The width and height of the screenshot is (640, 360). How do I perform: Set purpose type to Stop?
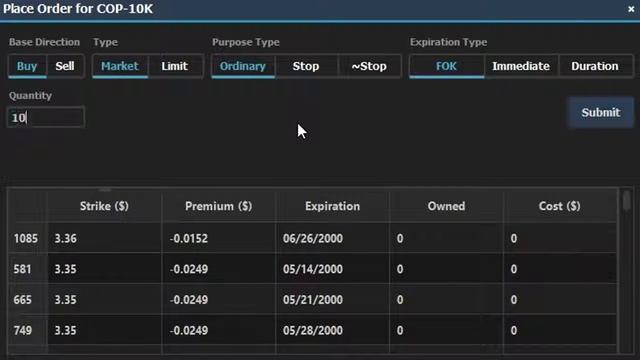306,66
